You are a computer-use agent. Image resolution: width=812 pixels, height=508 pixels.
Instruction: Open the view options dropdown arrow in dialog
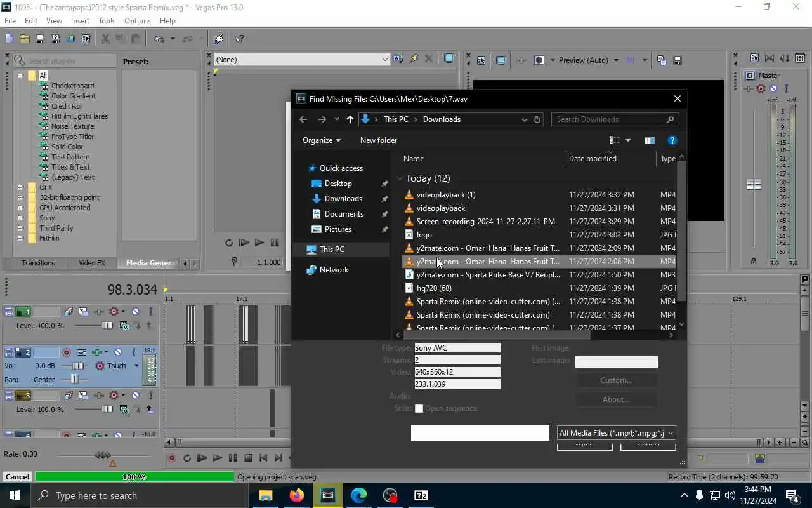(628, 140)
